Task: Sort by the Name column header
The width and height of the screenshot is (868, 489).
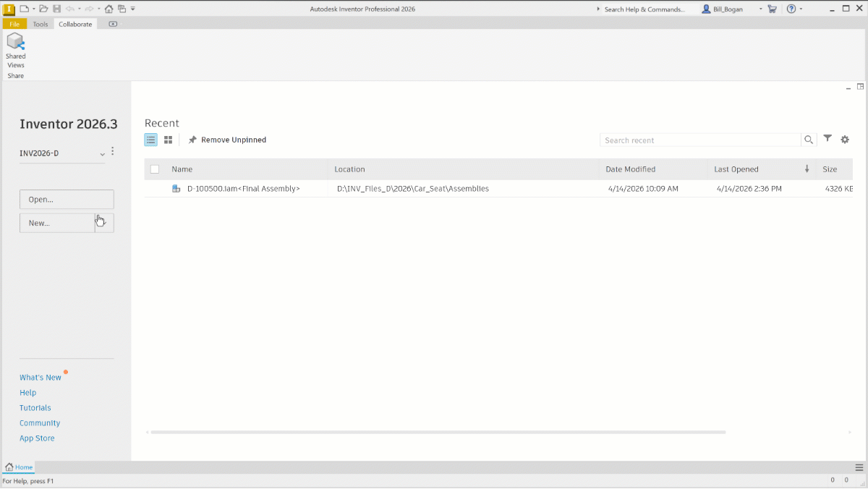Action: [x=182, y=169]
